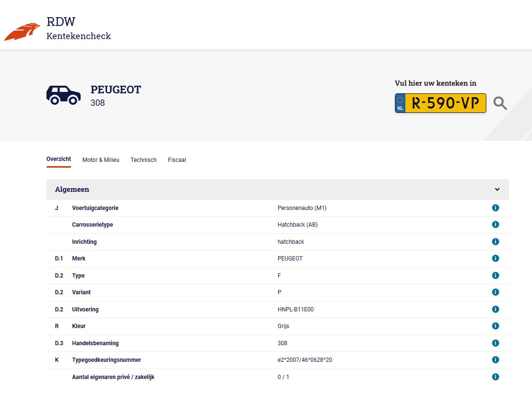The height and width of the screenshot is (399, 532).
Task: Click the RDW Kentekencheck title link
Action: 79,28
